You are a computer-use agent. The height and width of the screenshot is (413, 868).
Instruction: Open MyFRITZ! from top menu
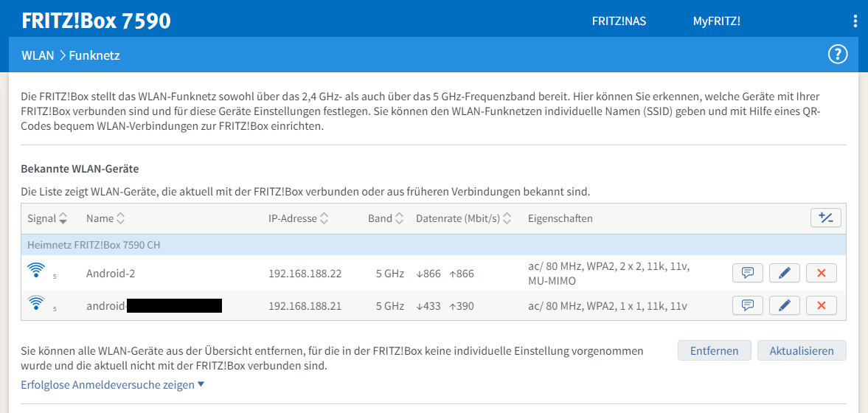pyautogui.click(x=716, y=21)
